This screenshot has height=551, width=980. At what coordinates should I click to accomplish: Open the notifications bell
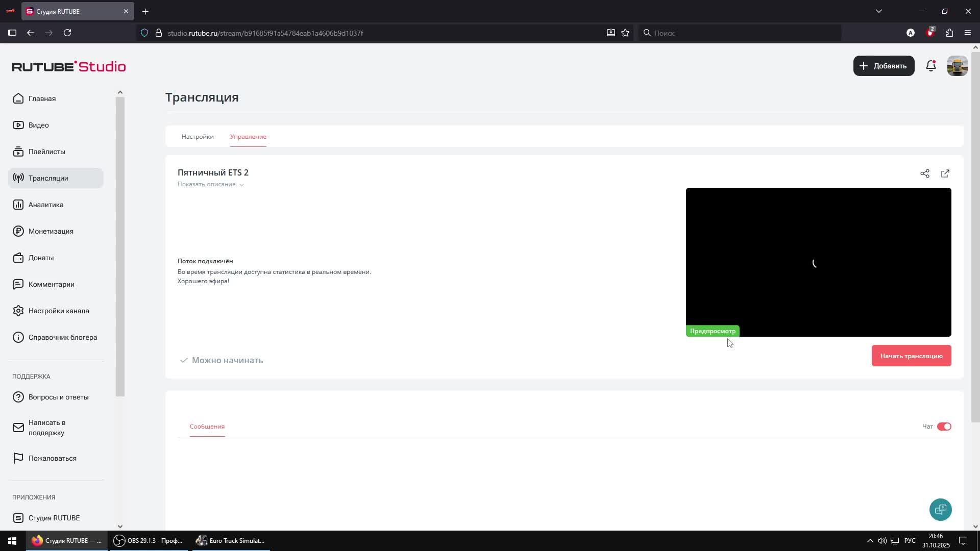coord(930,66)
